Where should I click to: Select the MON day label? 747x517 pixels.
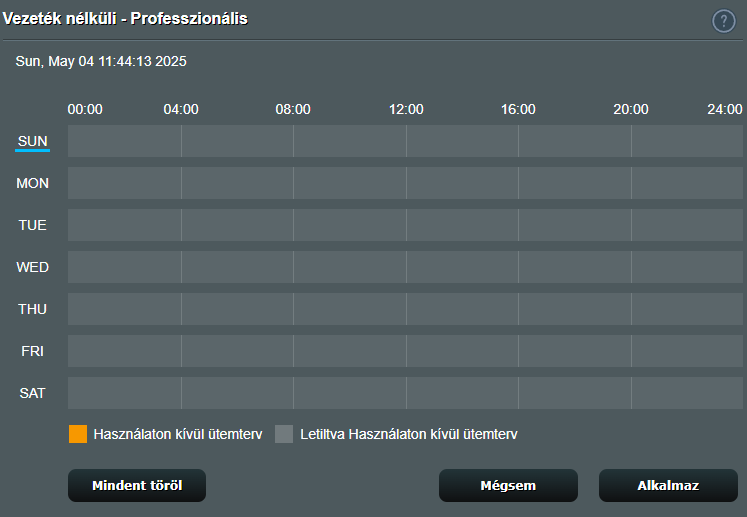[x=32, y=183]
